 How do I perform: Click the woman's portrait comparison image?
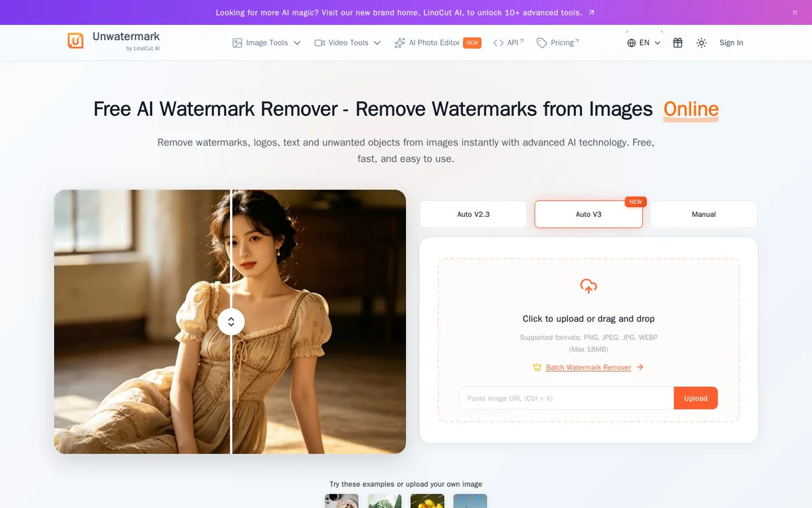[230, 322]
